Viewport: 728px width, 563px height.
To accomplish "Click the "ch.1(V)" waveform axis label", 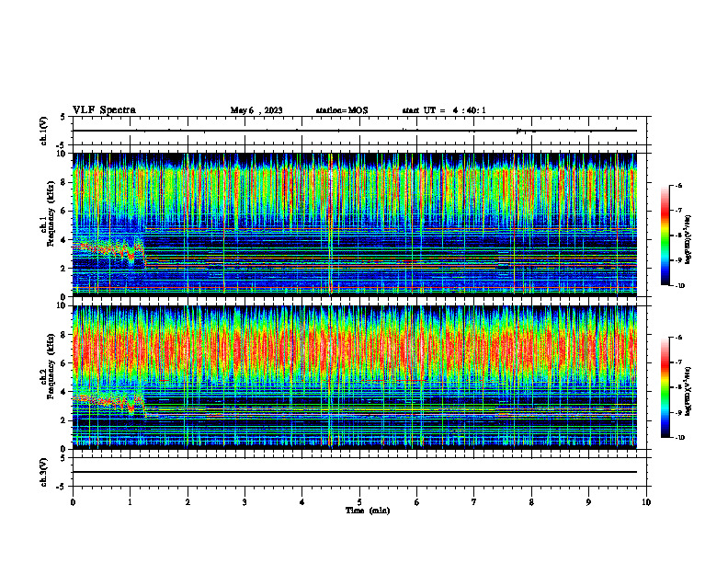I will 44,131.
